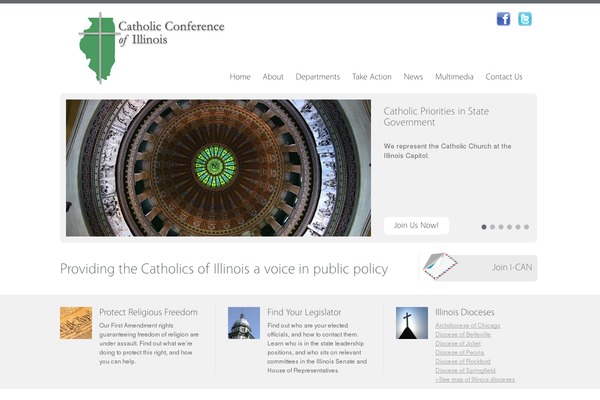
Task: Select the fifth slideshow dot
Action: tap(518, 227)
